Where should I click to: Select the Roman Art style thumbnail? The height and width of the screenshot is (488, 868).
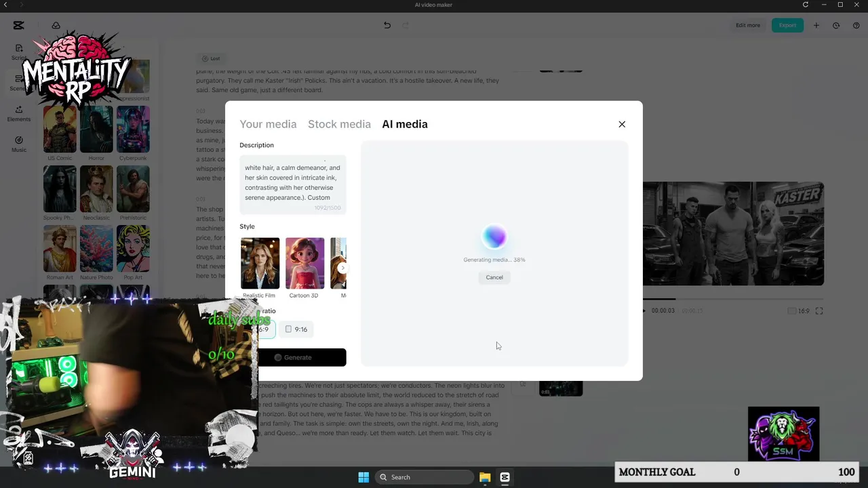60,249
